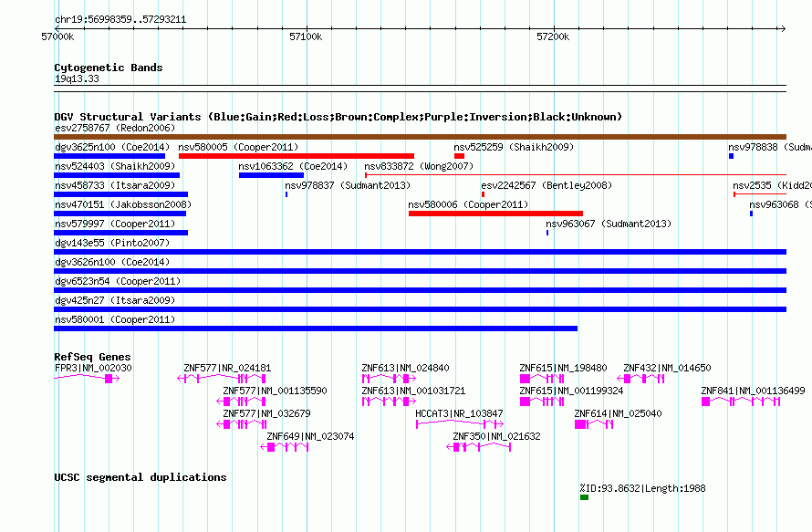Viewport: 812px width, 532px height.
Task: Select the 19q13.33 band label
Action: pyautogui.click(x=77, y=78)
